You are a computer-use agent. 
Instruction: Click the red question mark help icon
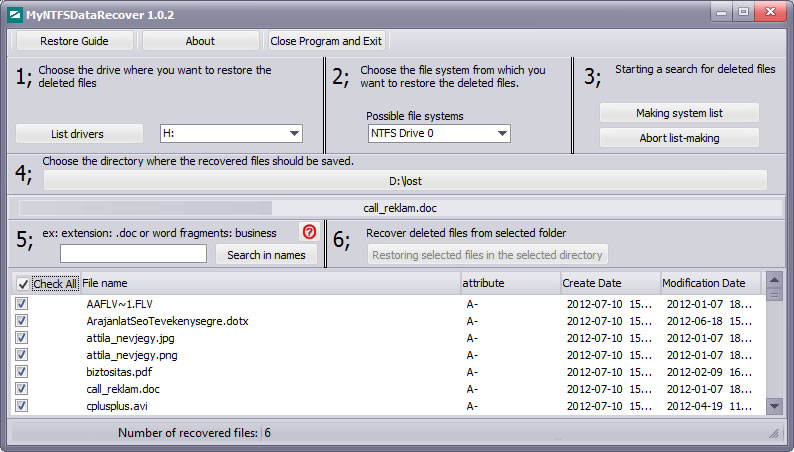(x=309, y=232)
